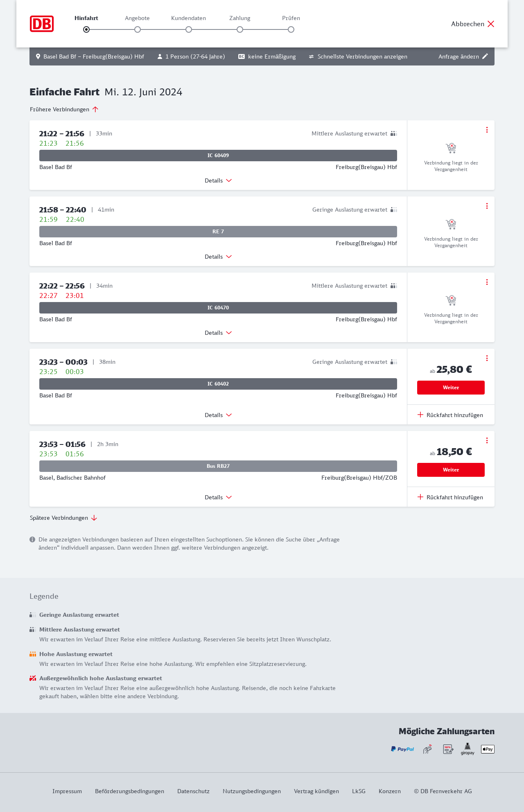Open three-dot menu for RE 7 connection
The image size is (524, 812).
tap(487, 206)
